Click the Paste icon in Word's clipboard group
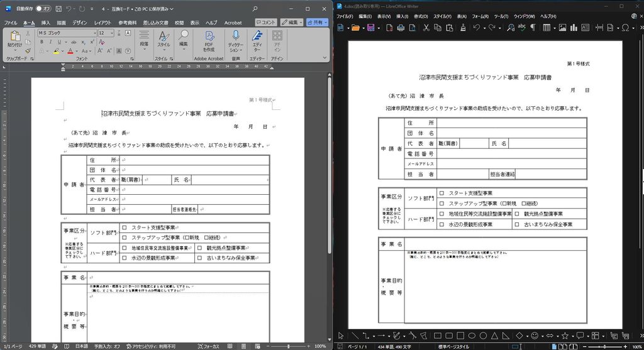Image resolution: width=644 pixels, height=350 pixels. (15, 36)
